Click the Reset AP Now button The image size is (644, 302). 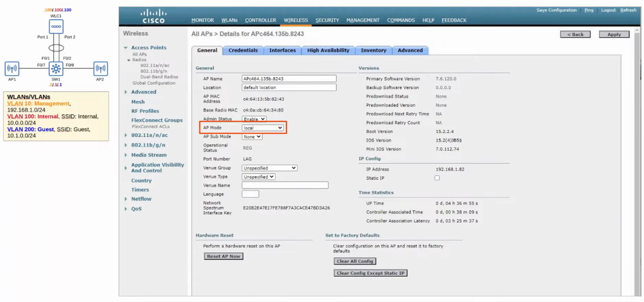(223, 256)
